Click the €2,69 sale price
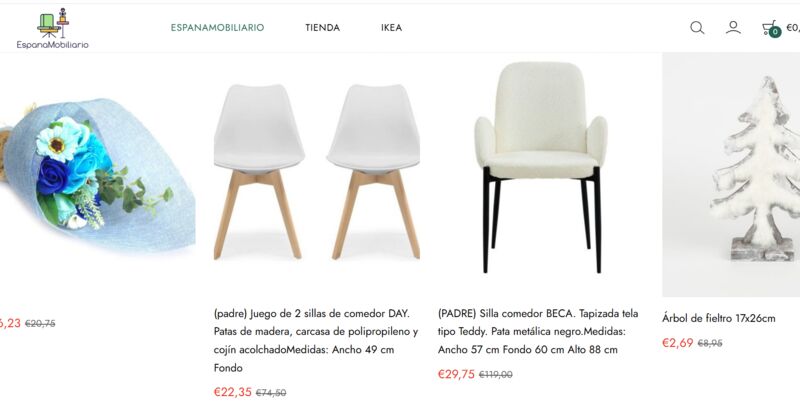The image size is (800, 411). click(x=678, y=343)
